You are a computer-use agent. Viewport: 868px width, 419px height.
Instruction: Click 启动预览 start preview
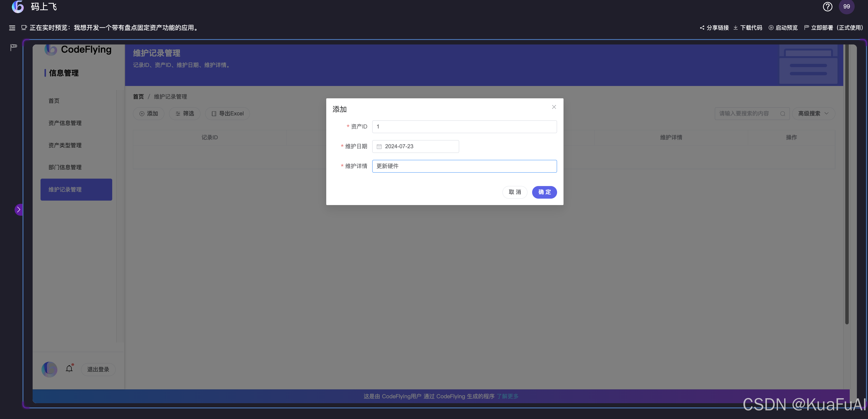(783, 28)
